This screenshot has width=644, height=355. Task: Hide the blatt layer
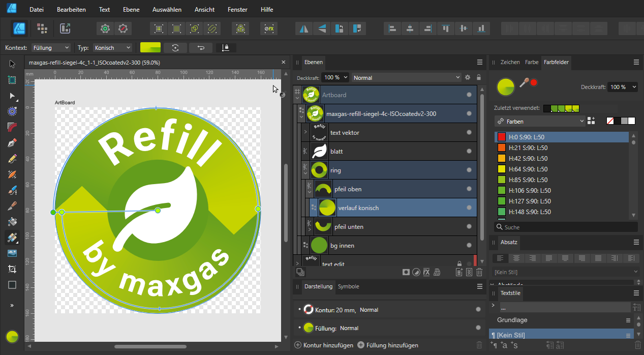(x=469, y=152)
